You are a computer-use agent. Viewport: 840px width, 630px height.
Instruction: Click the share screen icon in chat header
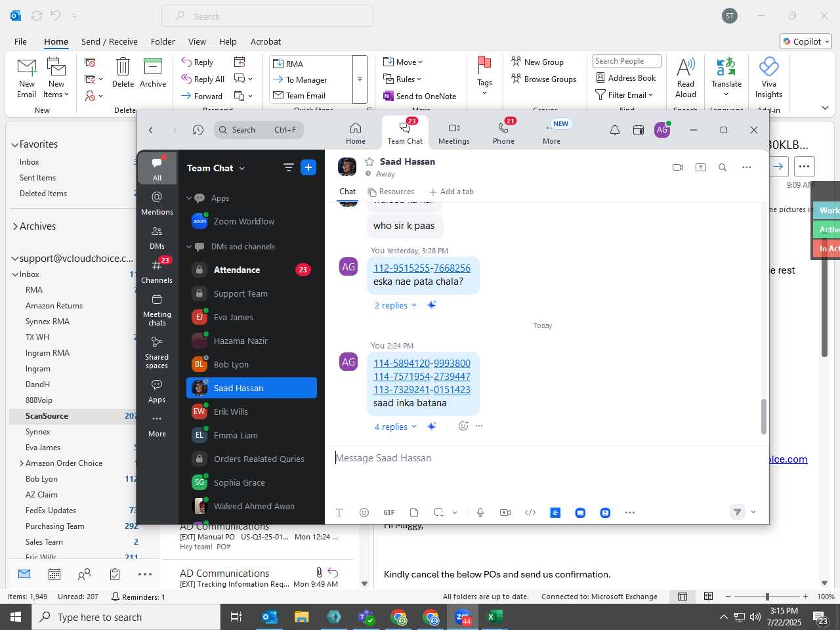point(701,167)
